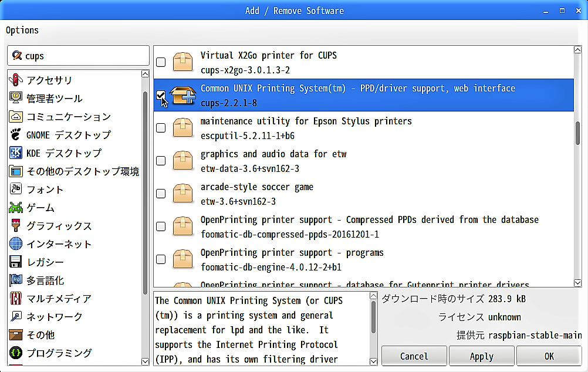Select the プログラミング category icon
The image size is (588, 372).
pyautogui.click(x=16, y=353)
